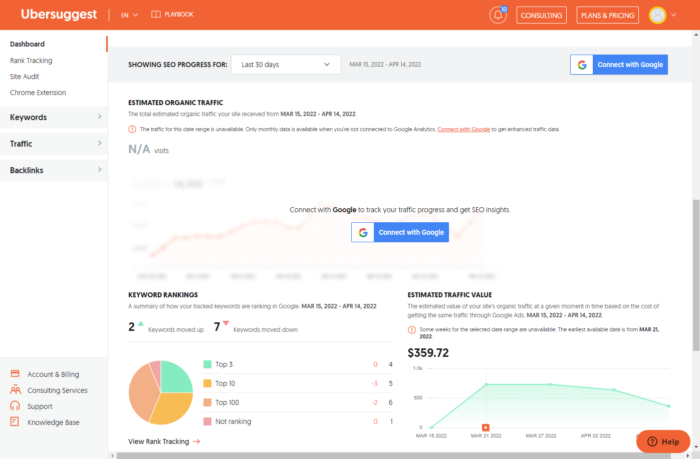
Task: Open the Help chat button
Action: (x=663, y=442)
